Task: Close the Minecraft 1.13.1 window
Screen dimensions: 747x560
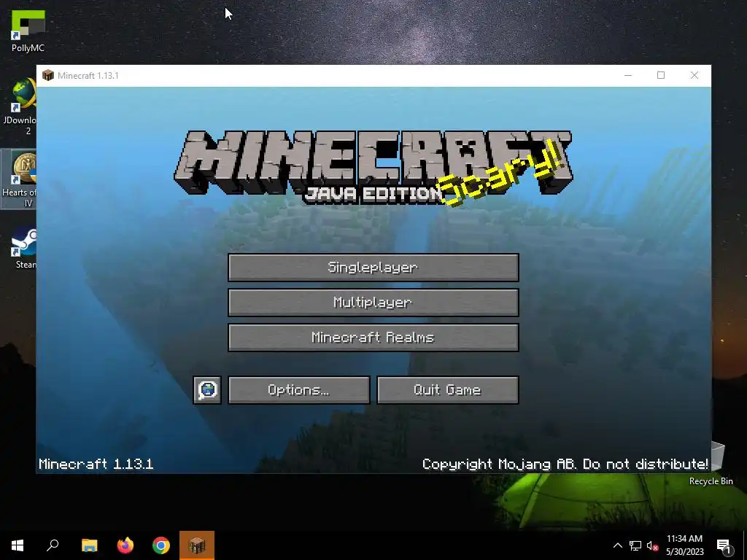Action: (x=694, y=75)
